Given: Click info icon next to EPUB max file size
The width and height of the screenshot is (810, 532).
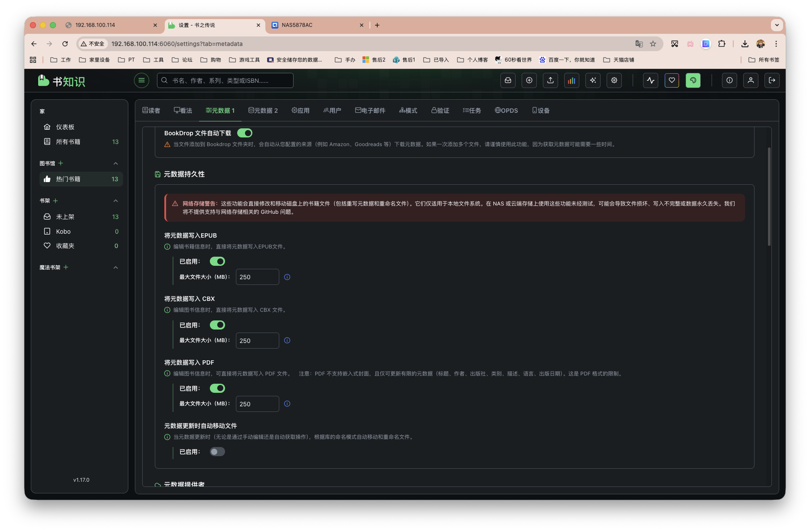Looking at the screenshot, I should click(287, 277).
